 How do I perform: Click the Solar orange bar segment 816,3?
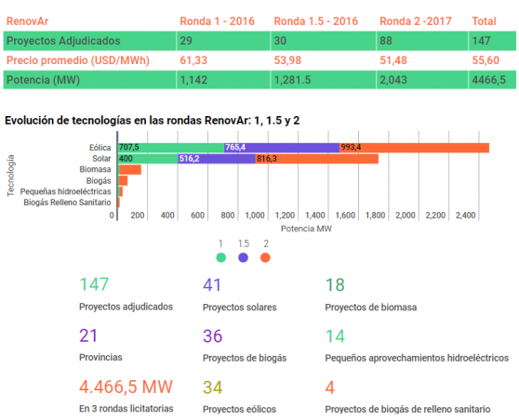click(x=317, y=159)
